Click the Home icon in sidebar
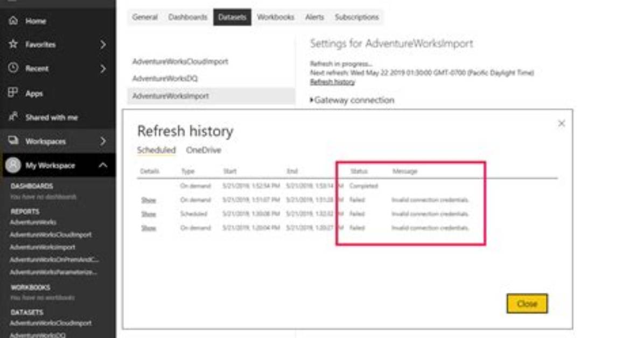Viewport: 644px width, 338px height. click(x=13, y=20)
